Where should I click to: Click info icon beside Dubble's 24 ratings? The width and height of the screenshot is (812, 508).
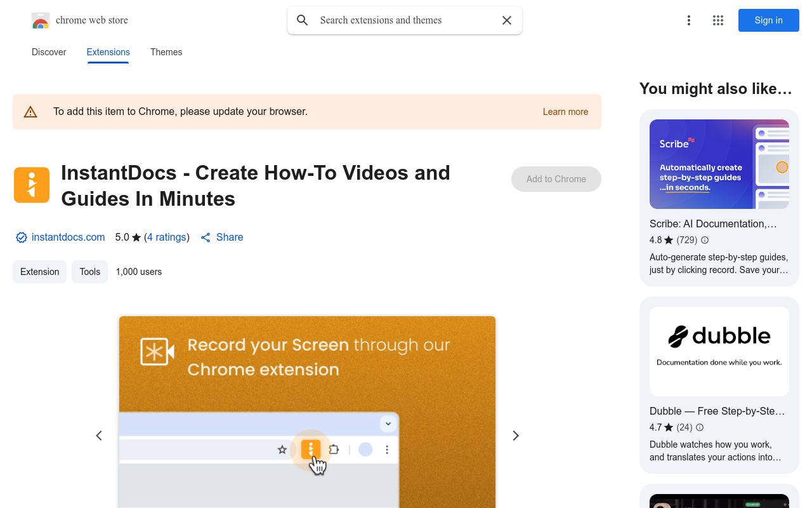pos(700,427)
